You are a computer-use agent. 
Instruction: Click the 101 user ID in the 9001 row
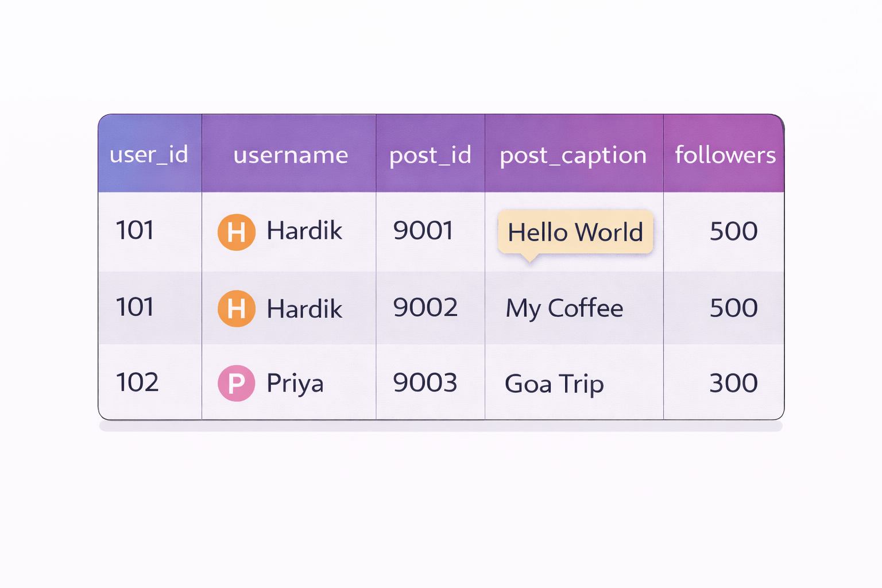tap(135, 230)
